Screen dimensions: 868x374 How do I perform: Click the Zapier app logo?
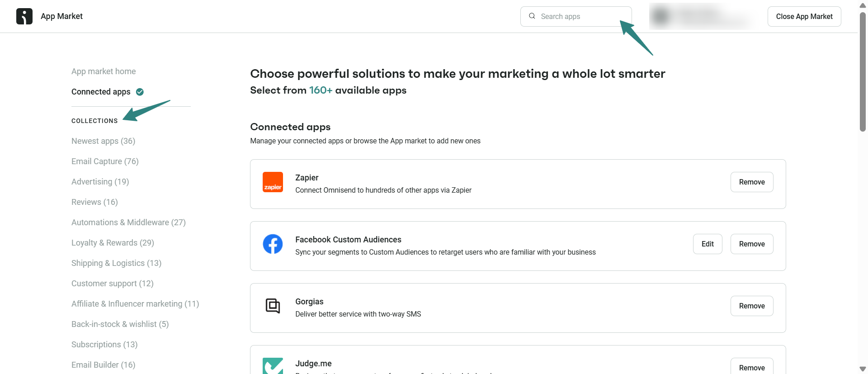(x=273, y=182)
